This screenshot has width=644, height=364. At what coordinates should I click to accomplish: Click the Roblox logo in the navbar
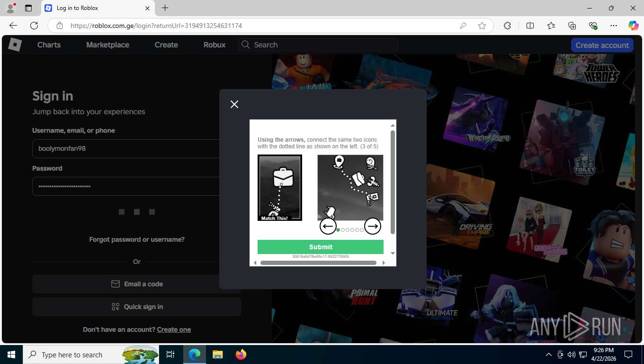coord(15,45)
